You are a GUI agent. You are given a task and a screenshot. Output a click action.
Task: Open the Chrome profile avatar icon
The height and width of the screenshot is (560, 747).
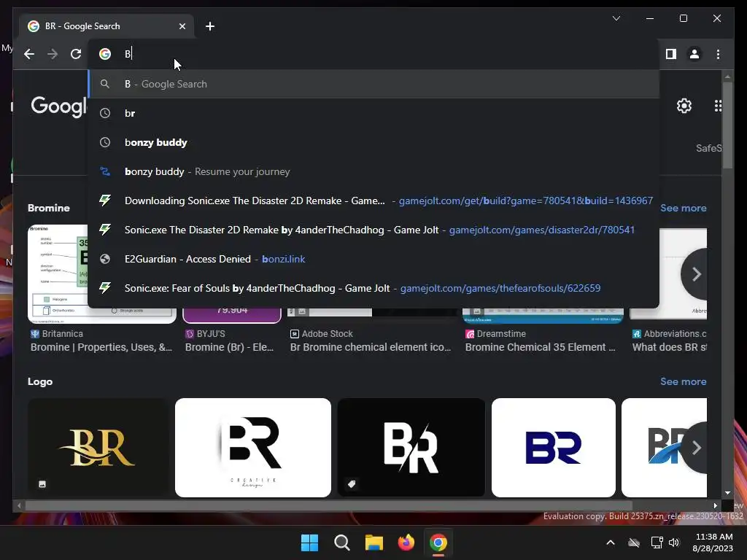pyautogui.click(x=694, y=54)
